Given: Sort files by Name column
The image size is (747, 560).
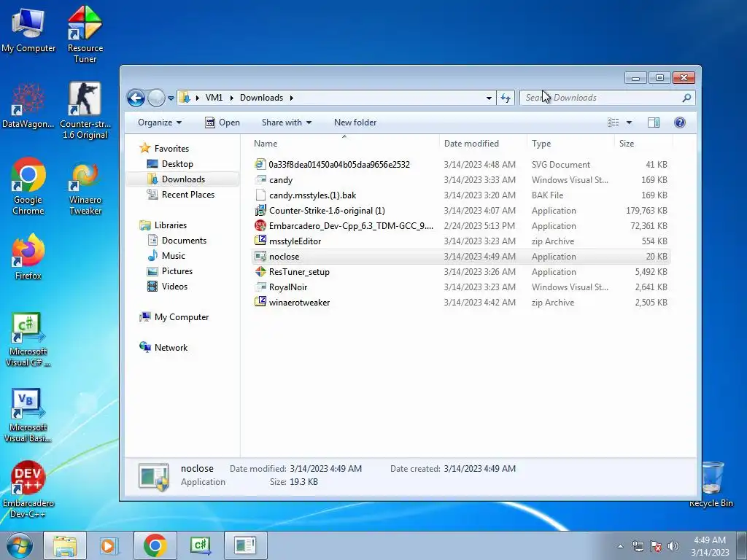Looking at the screenshot, I should (344, 144).
